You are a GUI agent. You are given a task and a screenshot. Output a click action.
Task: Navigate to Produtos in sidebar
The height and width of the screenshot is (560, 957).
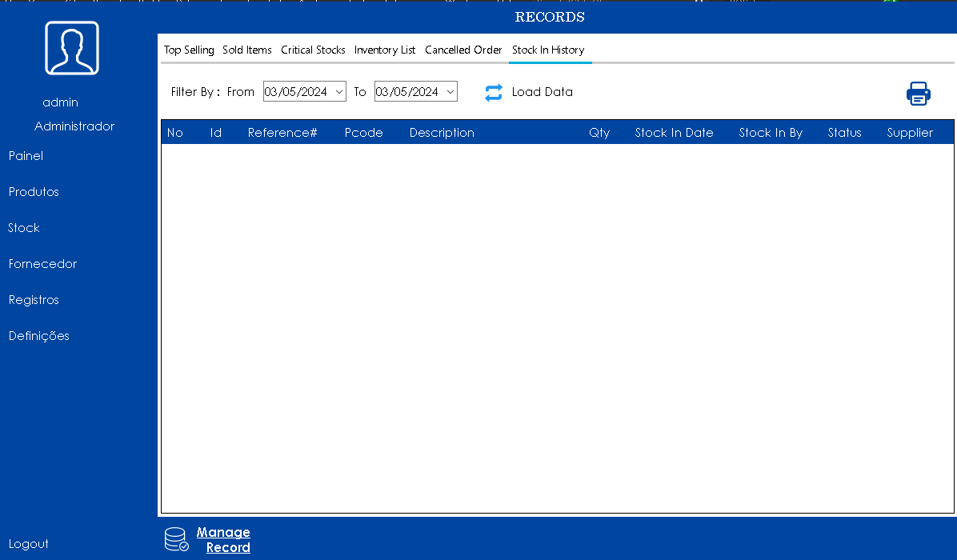tap(34, 192)
